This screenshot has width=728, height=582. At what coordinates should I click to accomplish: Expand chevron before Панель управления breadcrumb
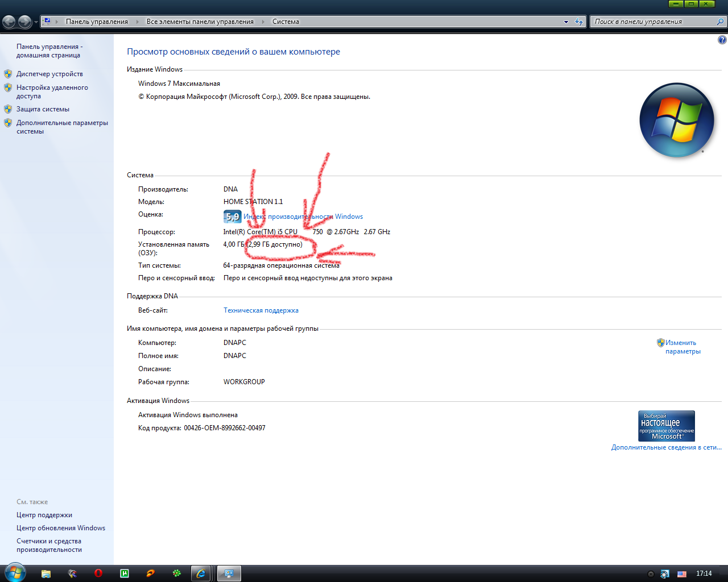coord(56,22)
